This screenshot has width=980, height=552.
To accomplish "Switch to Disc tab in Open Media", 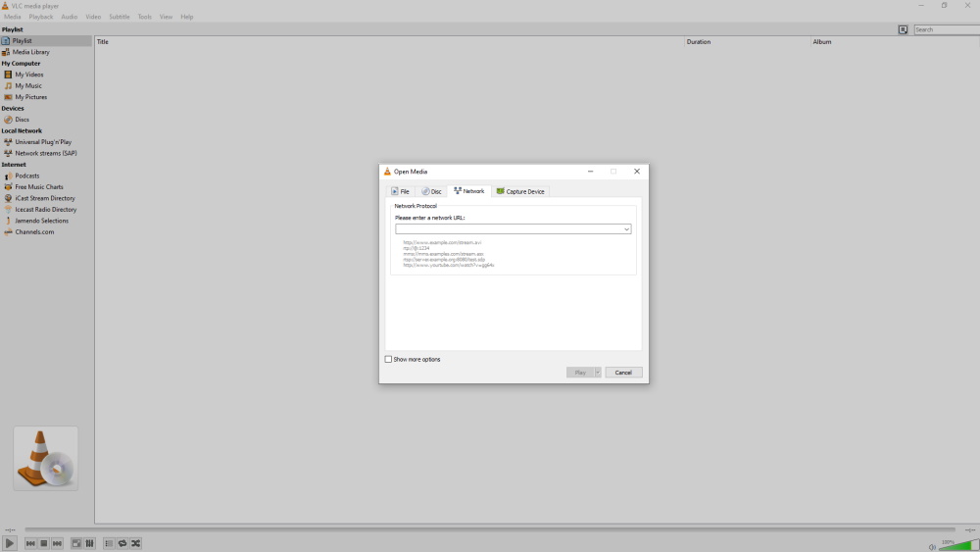I will pyautogui.click(x=431, y=191).
